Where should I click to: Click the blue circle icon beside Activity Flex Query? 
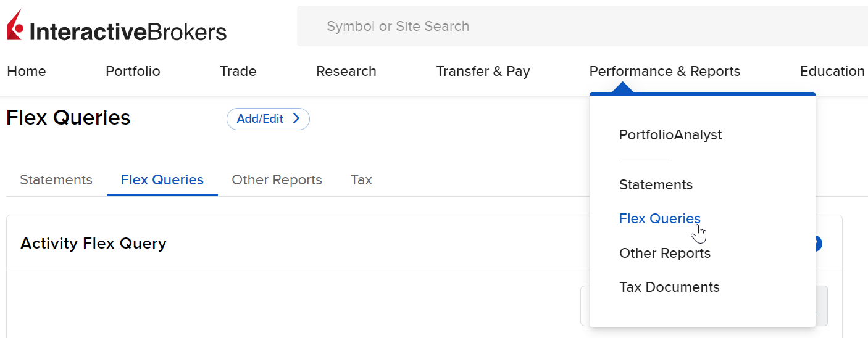click(x=819, y=244)
